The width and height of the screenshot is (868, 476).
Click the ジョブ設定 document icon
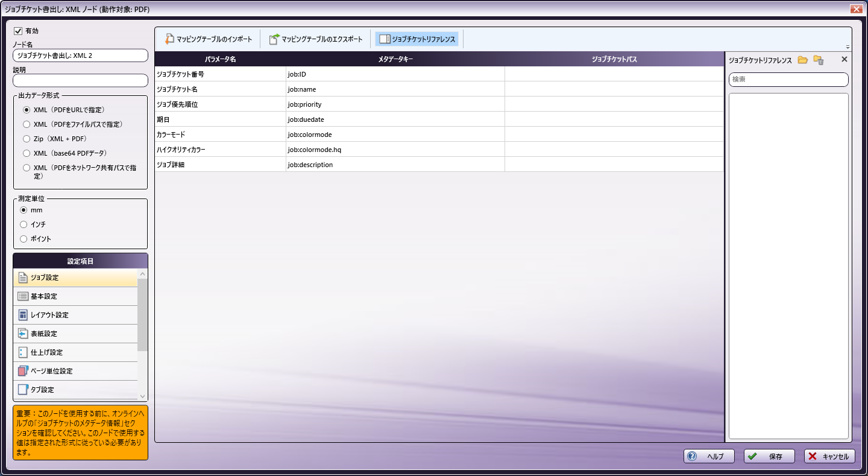(x=23, y=278)
